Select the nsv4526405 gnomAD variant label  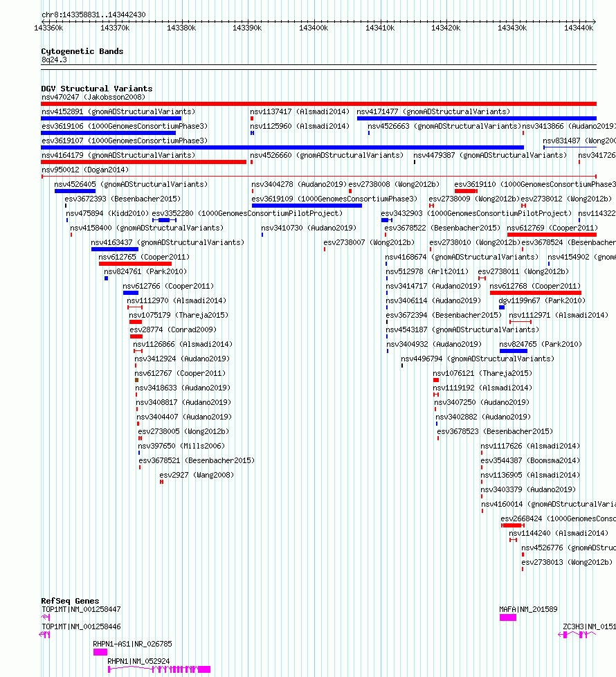[x=131, y=184]
